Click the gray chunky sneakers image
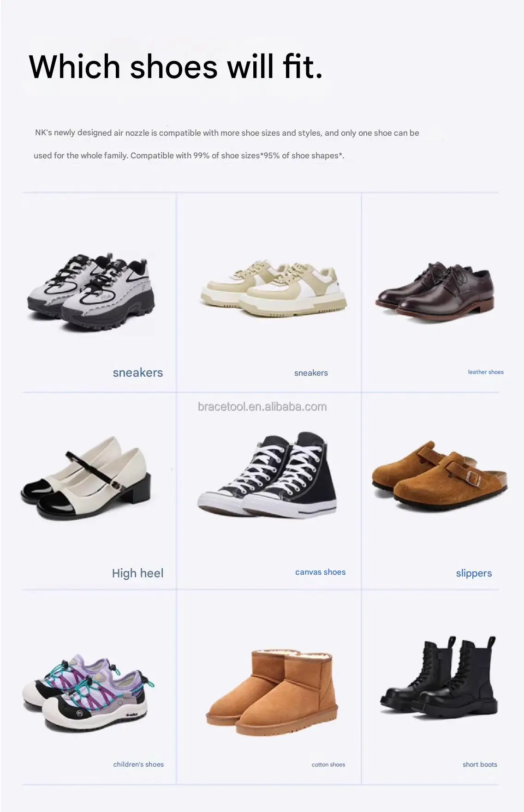524x812 pixels. click(x=90, y=291)
